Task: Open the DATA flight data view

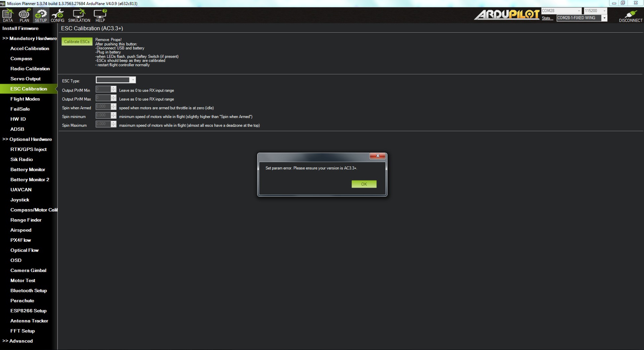Action: pos(8,15)
